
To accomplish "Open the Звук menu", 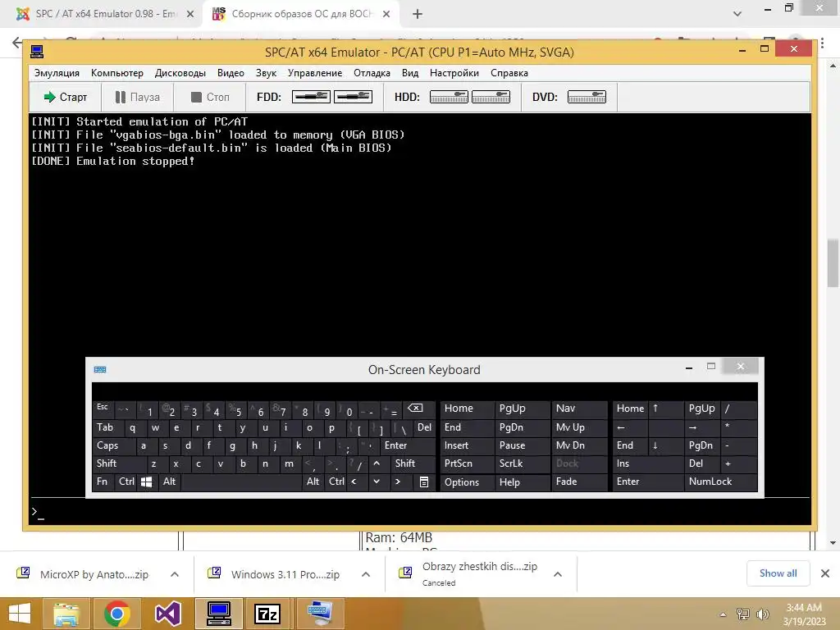I will tap(266, 73).
